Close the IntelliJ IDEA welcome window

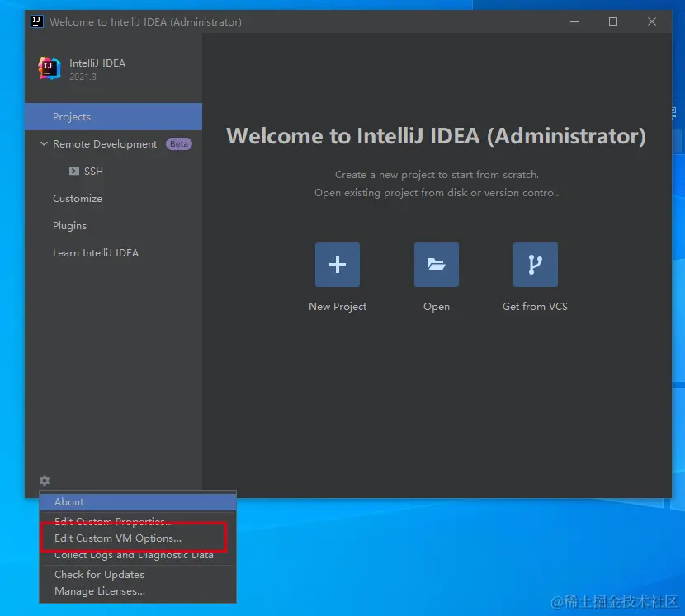pos(652,21)
